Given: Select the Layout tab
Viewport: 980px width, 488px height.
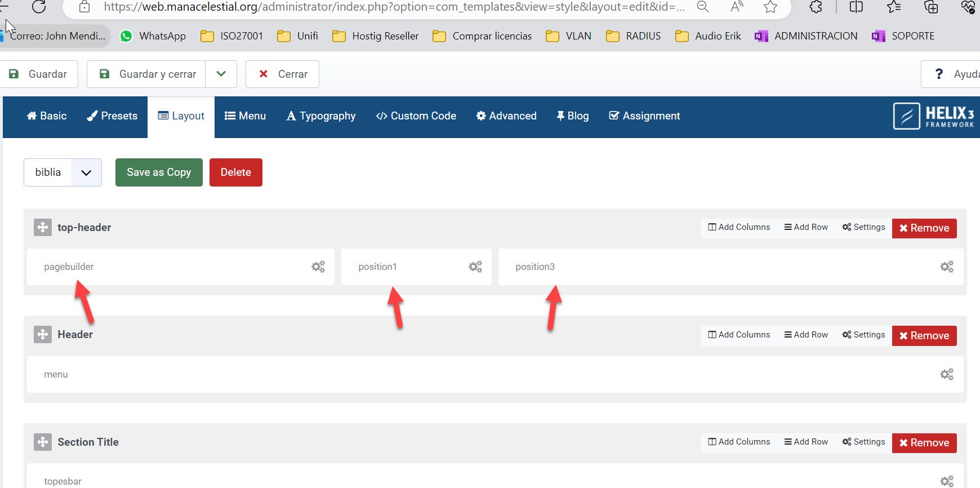Looking at the screenshot, I should [181, 116].
